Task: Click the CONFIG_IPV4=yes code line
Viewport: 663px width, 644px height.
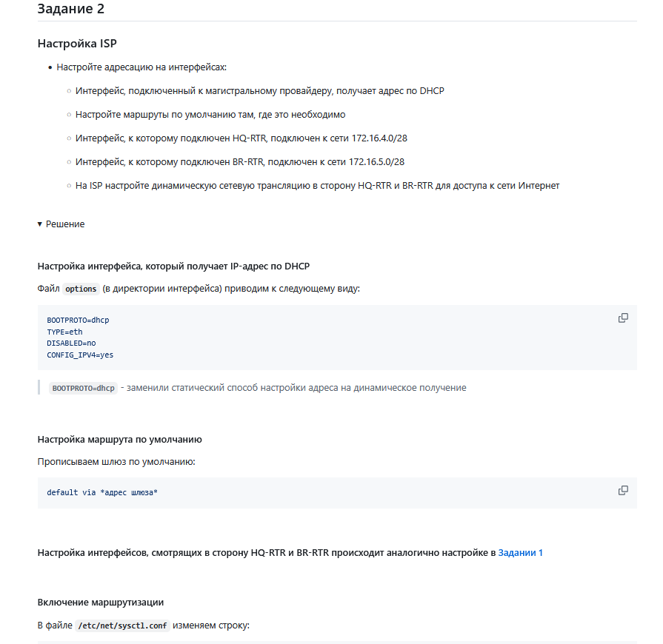Action: (x=80, y=355)
